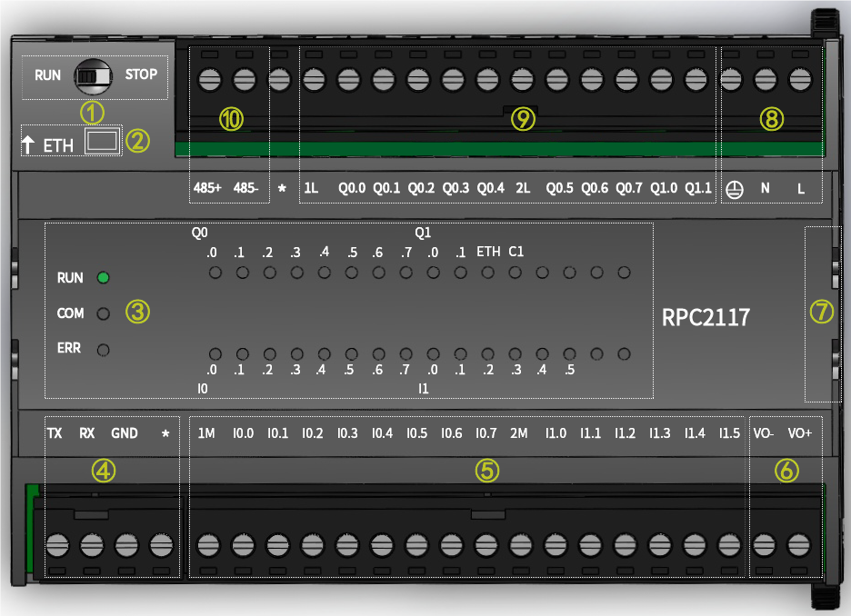Click callout number 7 on right edge
Image resolution: width=851 pixels, height=616 pixels.
point(821,312)
